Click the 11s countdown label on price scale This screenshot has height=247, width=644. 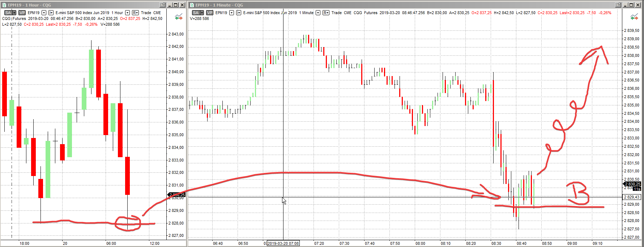tap(637, 189)
